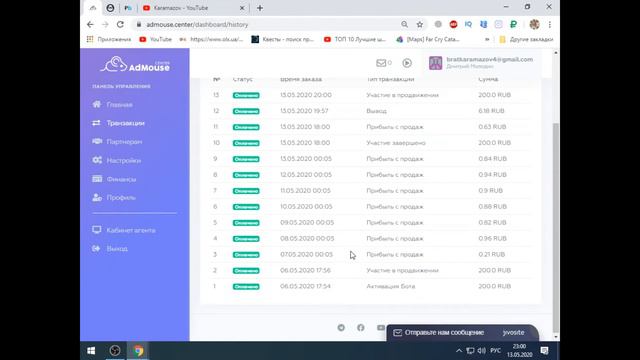Open the messages envelope icon
The width and height of the screenshot is (640, 360).
tap(381, 63)
